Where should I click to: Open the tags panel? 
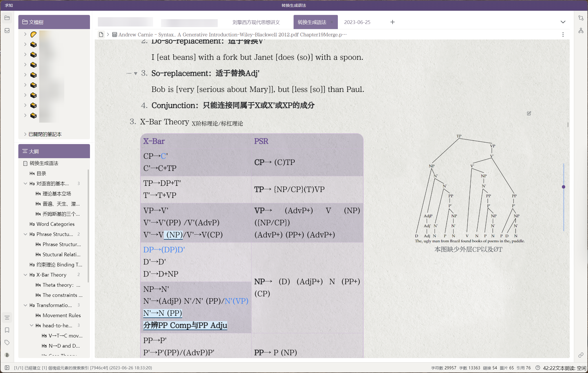click(x=7, y=343)
